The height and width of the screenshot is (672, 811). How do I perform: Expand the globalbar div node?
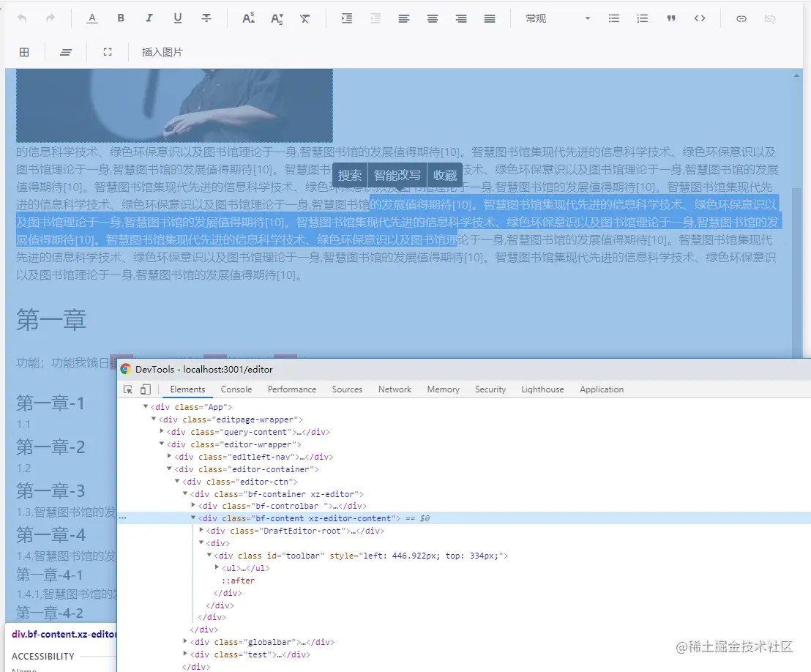pyautogui.click(x=185, y=641)
